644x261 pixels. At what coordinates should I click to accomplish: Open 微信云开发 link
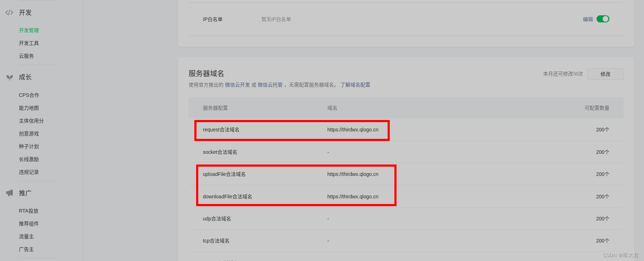237,85
